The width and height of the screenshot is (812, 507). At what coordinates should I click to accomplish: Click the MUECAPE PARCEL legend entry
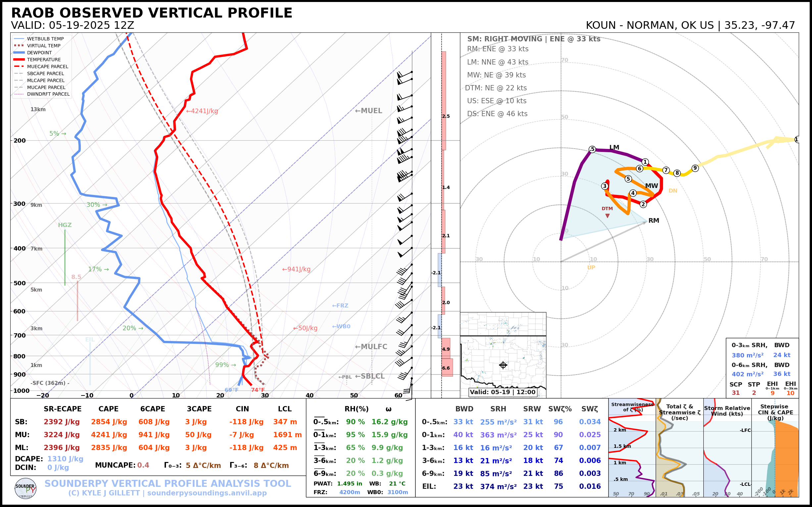pyautogui.click(x=47, y=67)
